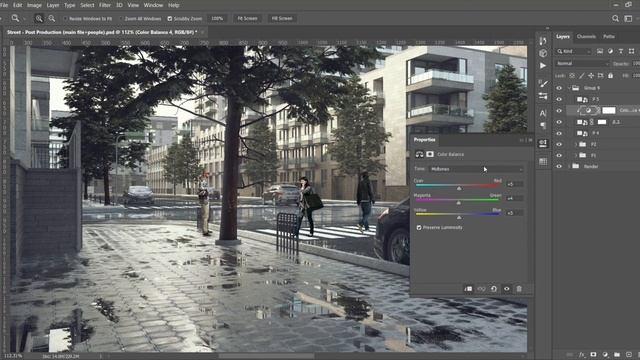Hide the P2 group layer
Screen dimensions: 640x360
[x=559, y=144]
